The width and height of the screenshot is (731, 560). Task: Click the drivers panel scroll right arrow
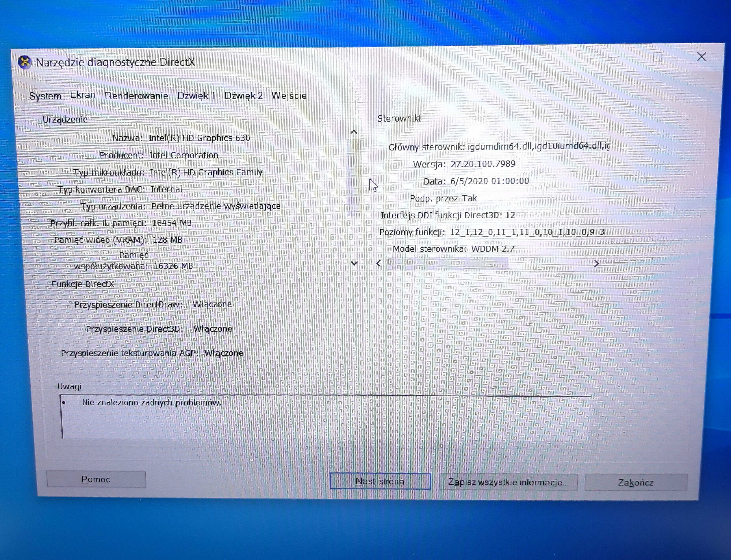tap(597, 264)
